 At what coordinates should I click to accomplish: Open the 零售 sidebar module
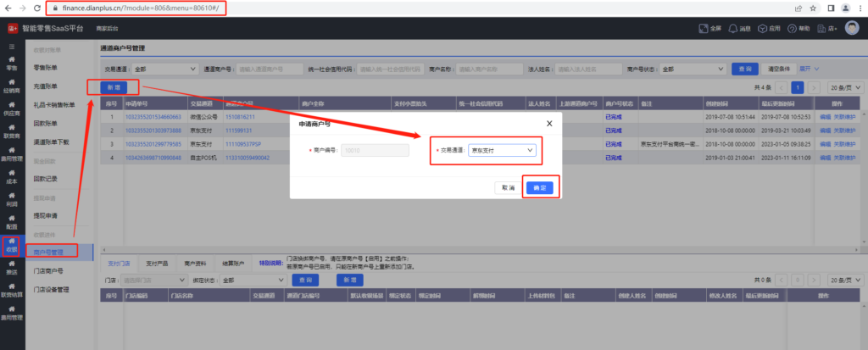(12, 63)
